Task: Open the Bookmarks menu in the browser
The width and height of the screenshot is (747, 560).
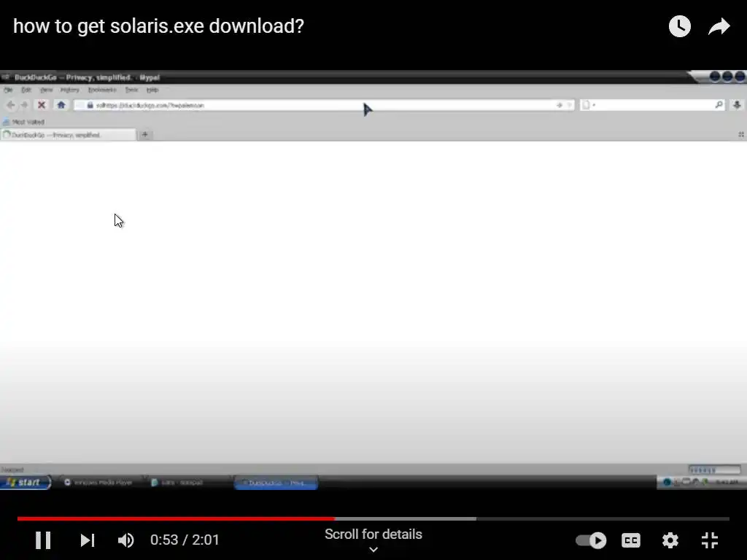Action: 102,90
